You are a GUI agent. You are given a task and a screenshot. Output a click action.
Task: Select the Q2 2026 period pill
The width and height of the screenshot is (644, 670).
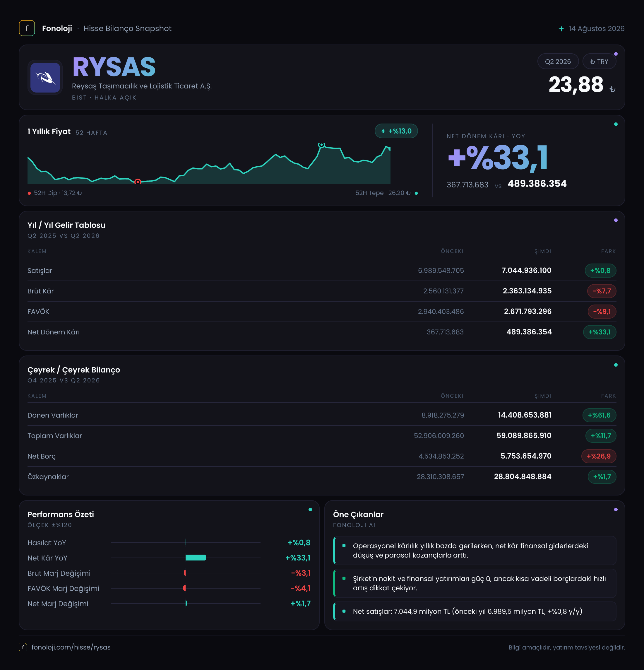[x=558, y=61]
